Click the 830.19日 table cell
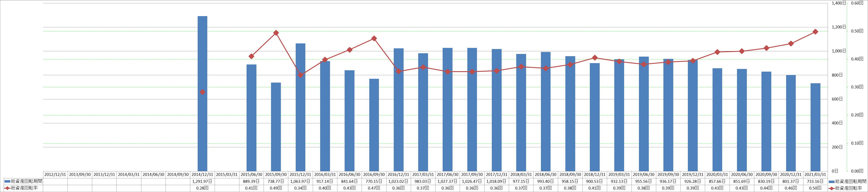868x192 pixels. (766, 181)
